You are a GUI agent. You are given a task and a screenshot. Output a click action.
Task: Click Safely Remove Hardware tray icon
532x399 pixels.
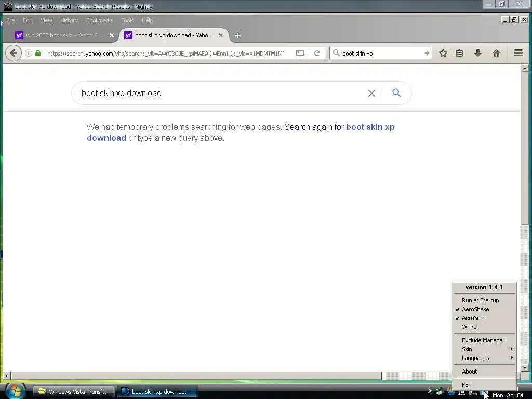(440, 392)
